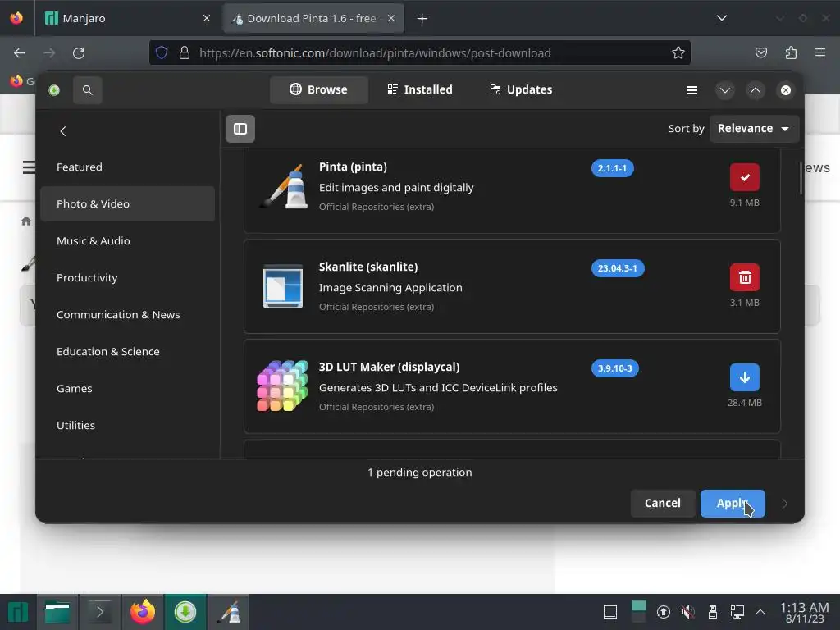The width and height of the screenshot is (840, 630).
Task: Click the Firefox back arrow
Action: click(20, 53)
